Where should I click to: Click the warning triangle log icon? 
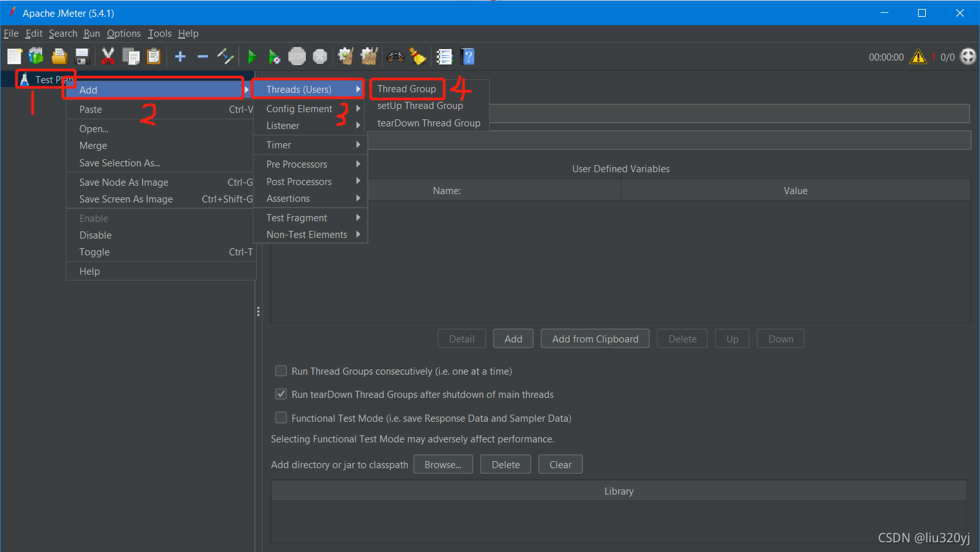point(918,57)
